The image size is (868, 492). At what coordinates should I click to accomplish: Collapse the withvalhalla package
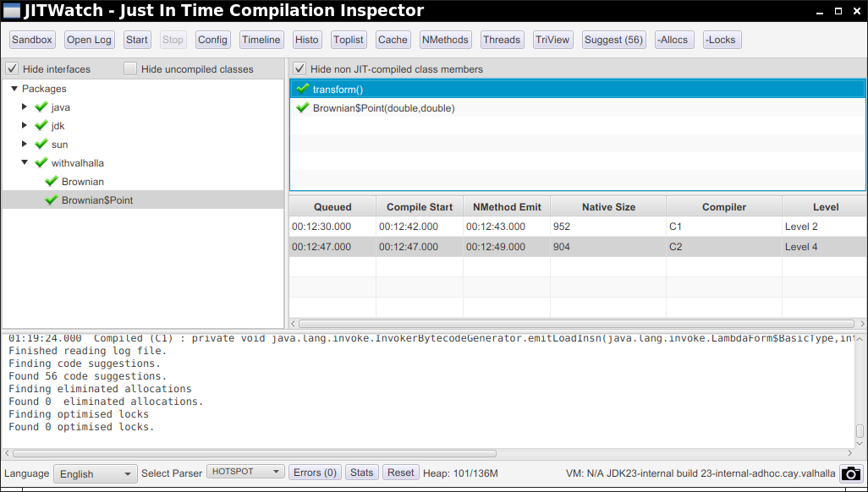[x=25, y=163]
